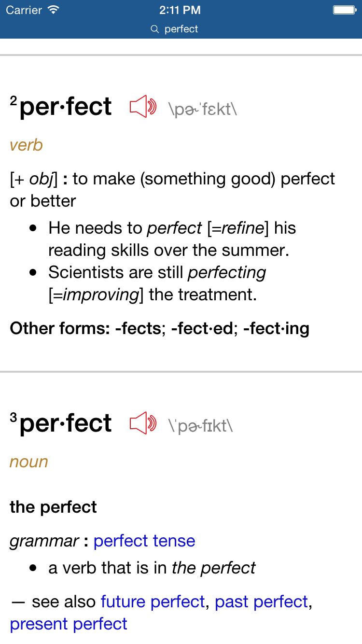Play audio pronunciation for the noun perfect
The image size is (362, 644).
coord(143,423)
